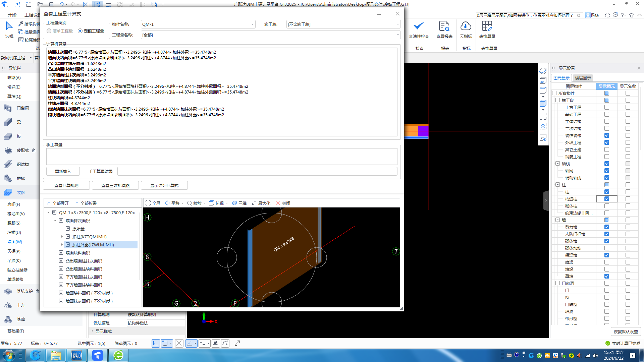The width and height of the screenshot is (644, 362).
Task: Switch to 楼层显示 tab
Action: tap(583, 78)
